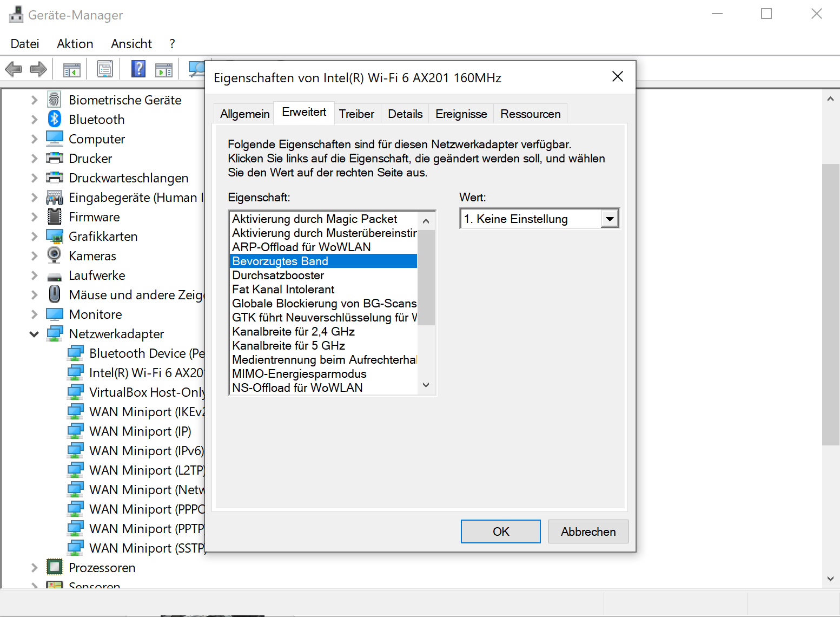840x617 pixels.
Task: Expand the Biometrische Geräte node
Action: click(x=34, y=100)
